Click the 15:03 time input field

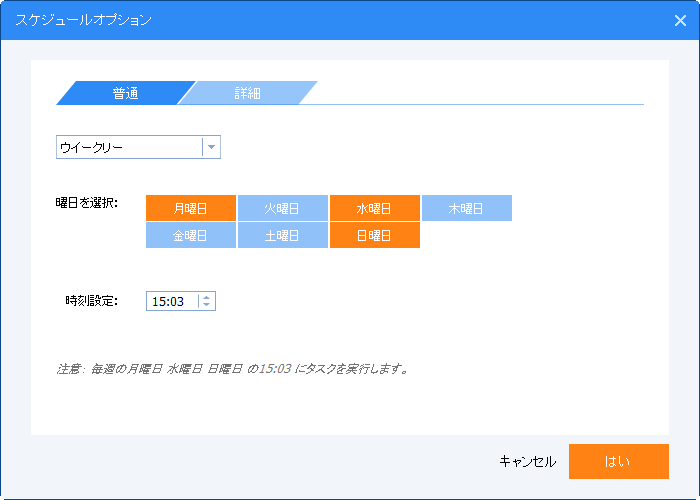[171, 301]
